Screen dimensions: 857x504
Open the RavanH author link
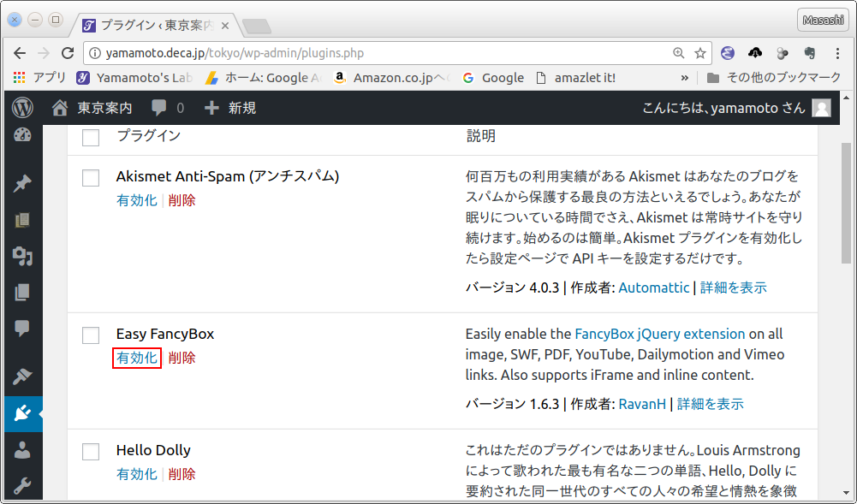642,404
